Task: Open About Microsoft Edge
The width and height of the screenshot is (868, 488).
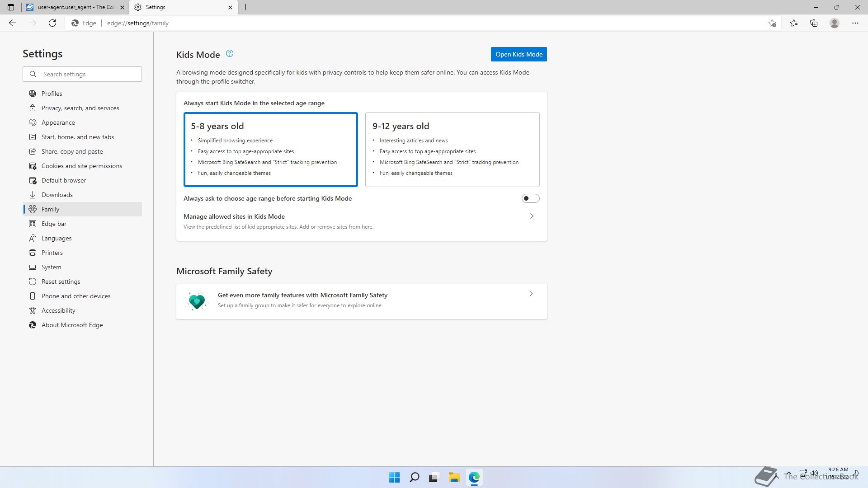Action: pos(82,325)
